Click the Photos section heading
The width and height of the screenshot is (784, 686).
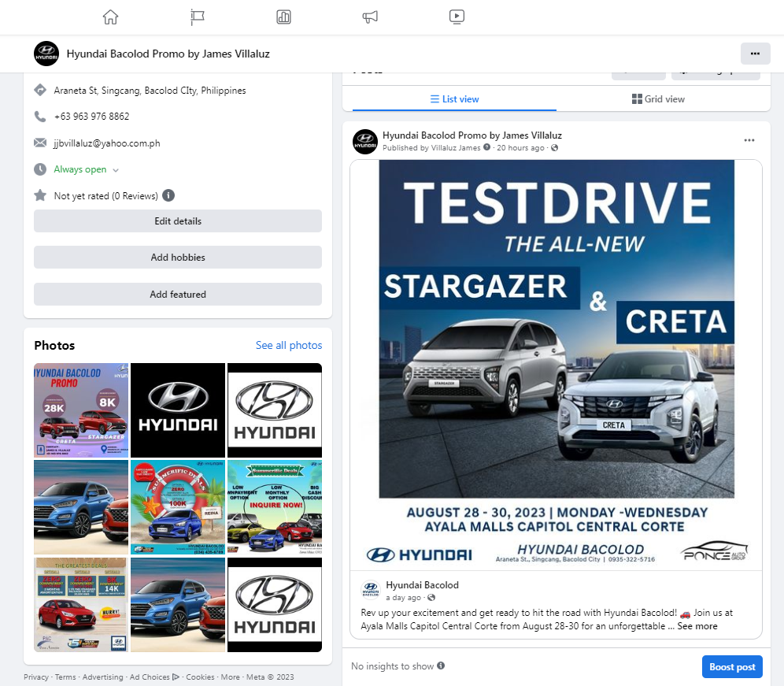(54, 345)
